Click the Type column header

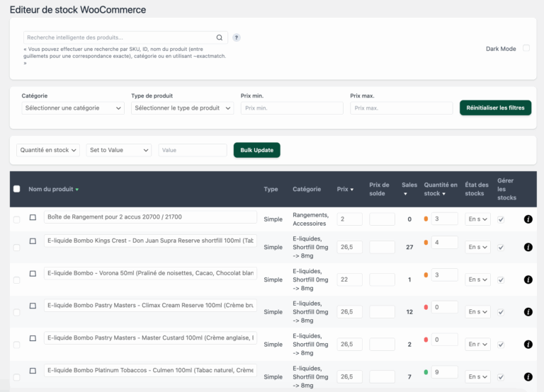point(271,189)
